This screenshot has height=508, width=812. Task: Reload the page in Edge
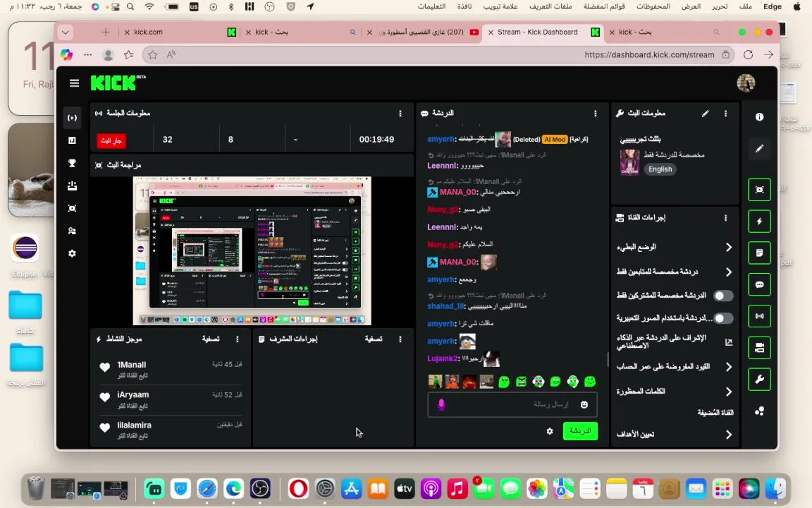click(x=748, y=54)
